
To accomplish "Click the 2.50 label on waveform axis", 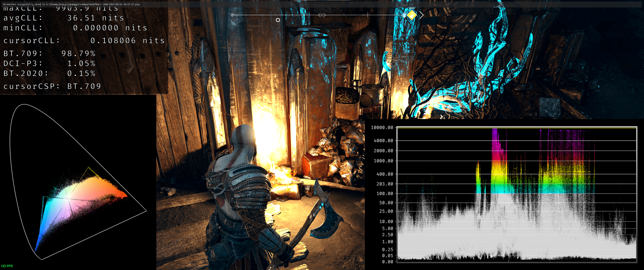I will [388, 235].
